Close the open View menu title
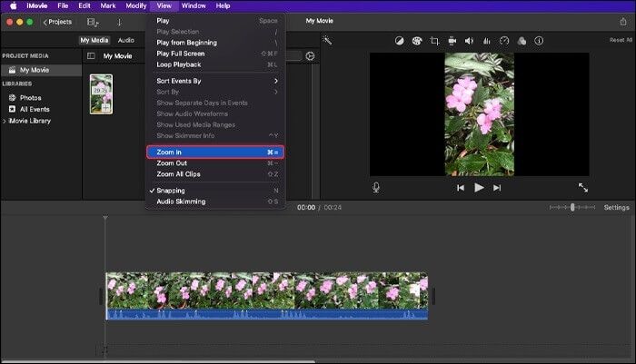This screenshot has width=636, height=364. 164,5
